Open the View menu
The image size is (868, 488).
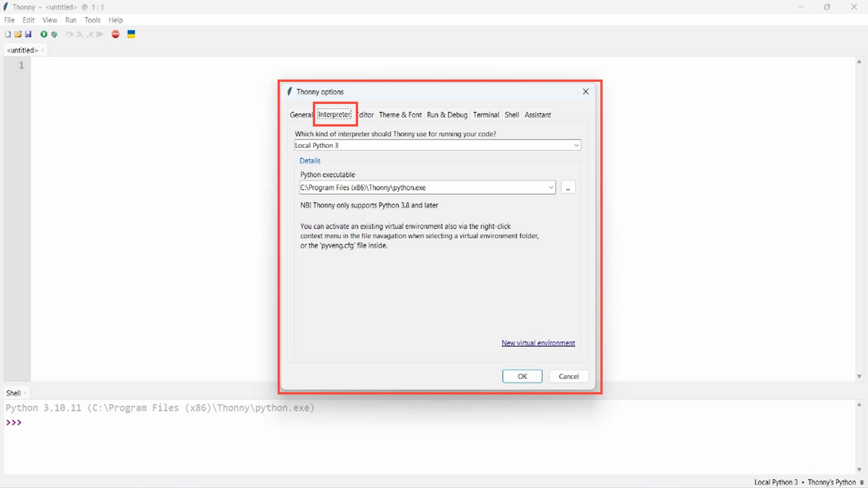(50, 20)
